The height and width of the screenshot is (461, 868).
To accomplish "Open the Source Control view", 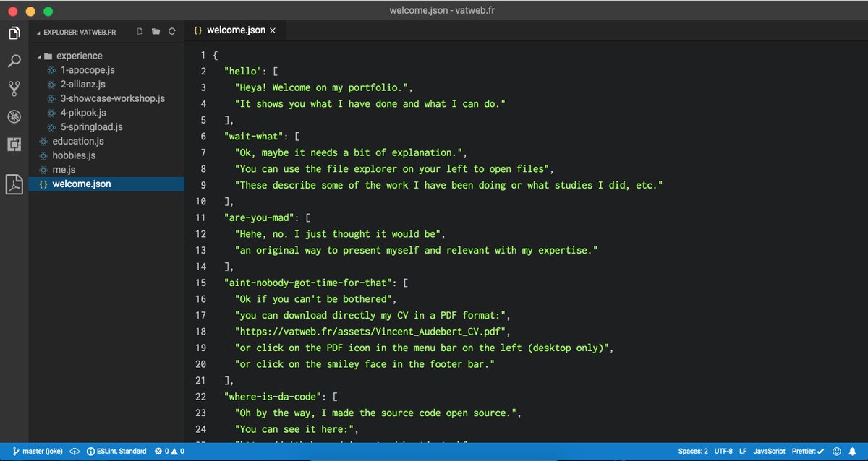I will click(14, 89).
